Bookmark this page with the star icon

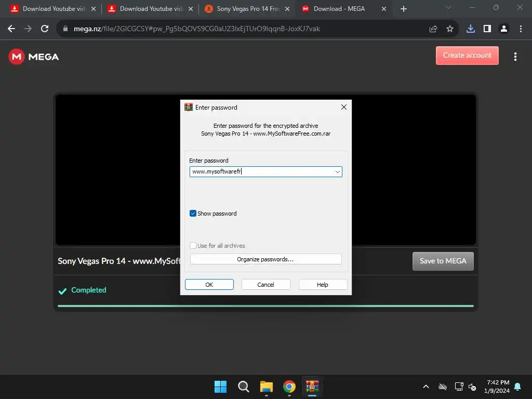449,29
